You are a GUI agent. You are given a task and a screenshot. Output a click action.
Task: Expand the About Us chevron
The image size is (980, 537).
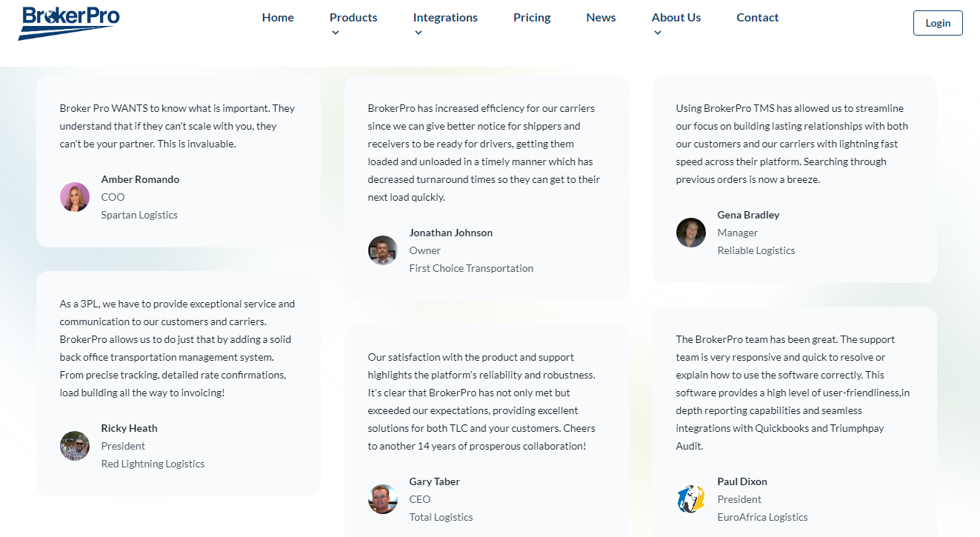[x=658, y=33]
